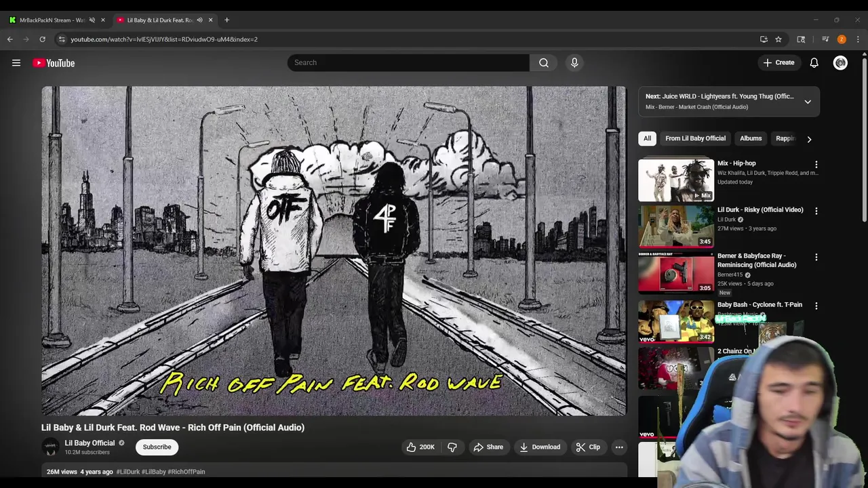This screenshot has width=868, height=488.
Task: Close the MrBackPackN Stream tab
Action: coord(103,20)
